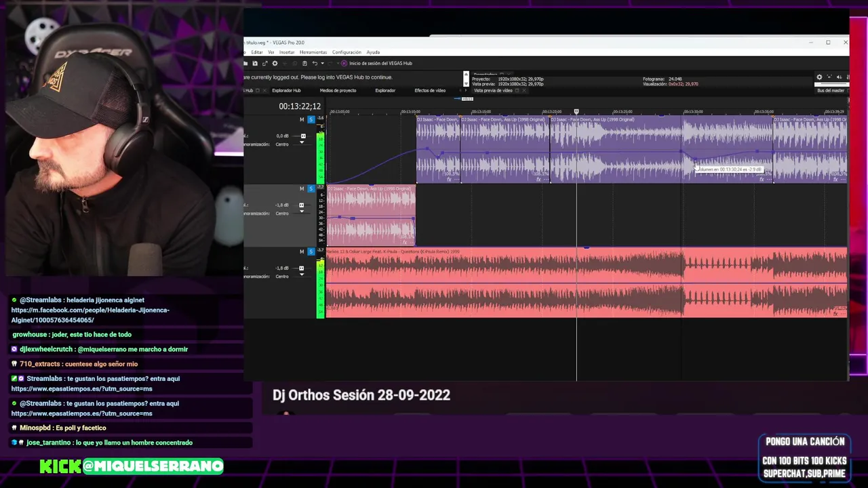Click the 00:13:30;00 ruler time label
The width and height of the screenshot is (868, 488).
pyautogui.click(x=693, y=111)
